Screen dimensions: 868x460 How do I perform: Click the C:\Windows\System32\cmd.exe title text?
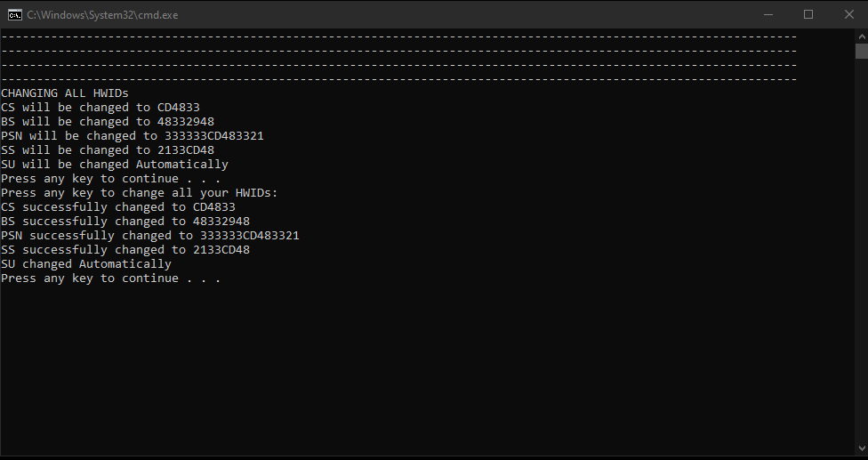coord(102,15)
